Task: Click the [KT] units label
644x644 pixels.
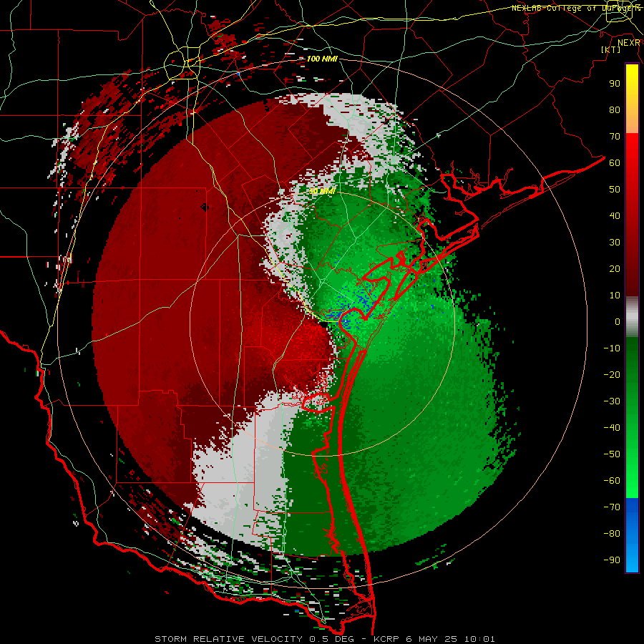Action: click(611, 49)
